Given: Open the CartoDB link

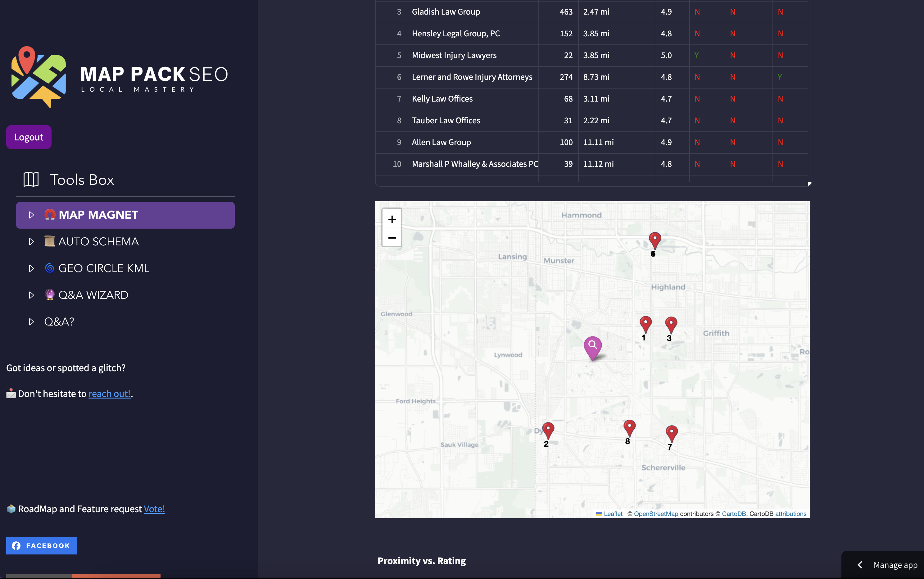Looking at the screenshot, I should click(x=734, y=513).
